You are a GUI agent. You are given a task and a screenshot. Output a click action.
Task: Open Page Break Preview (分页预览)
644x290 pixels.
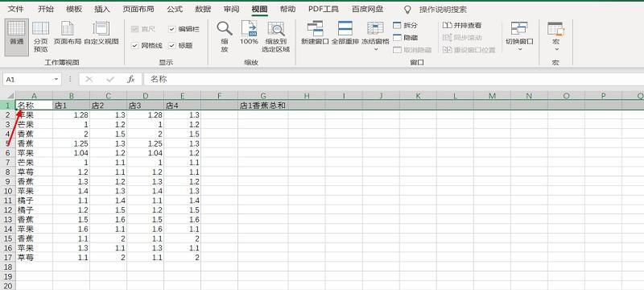pyautogui.click(x=41, y=37)
